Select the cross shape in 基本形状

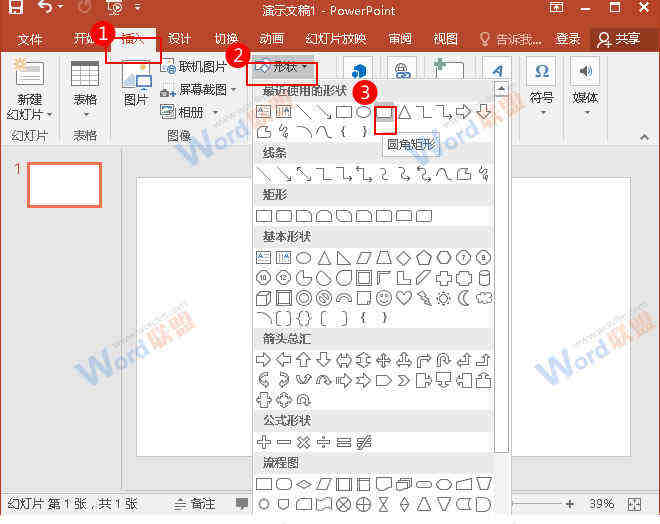pos(444,278)
